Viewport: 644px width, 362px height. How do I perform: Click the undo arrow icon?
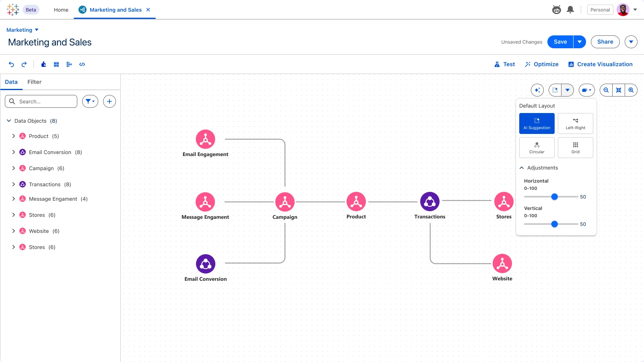(11, 64)
